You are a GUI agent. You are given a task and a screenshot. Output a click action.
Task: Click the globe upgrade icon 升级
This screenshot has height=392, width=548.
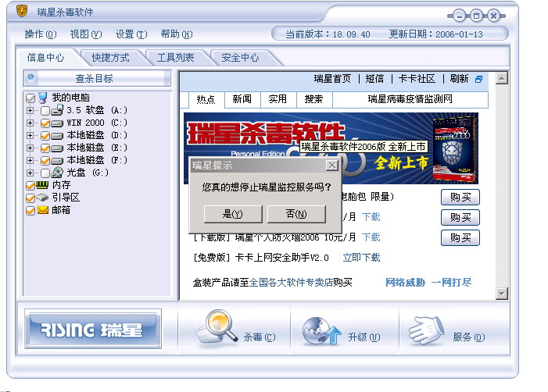point(322,331)
